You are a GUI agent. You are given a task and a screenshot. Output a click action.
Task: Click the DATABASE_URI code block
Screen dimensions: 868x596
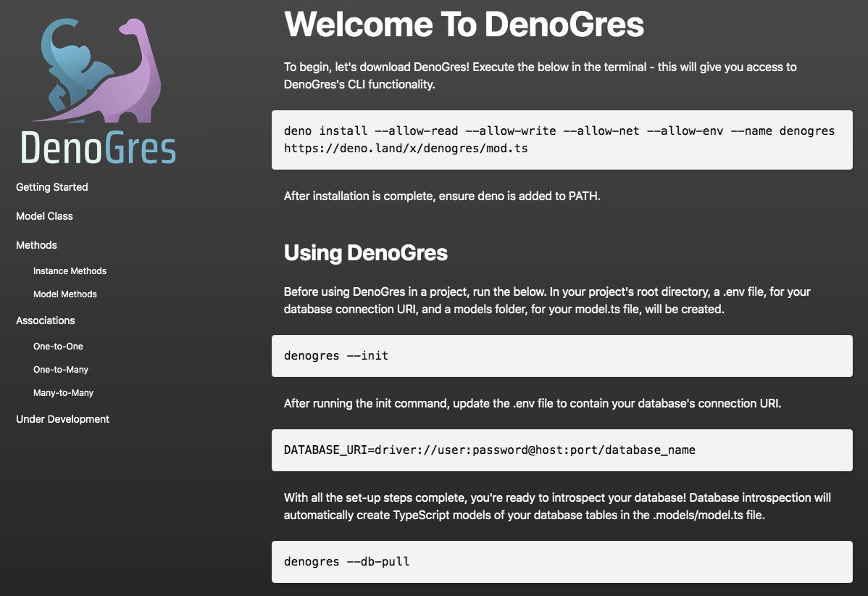562,450
